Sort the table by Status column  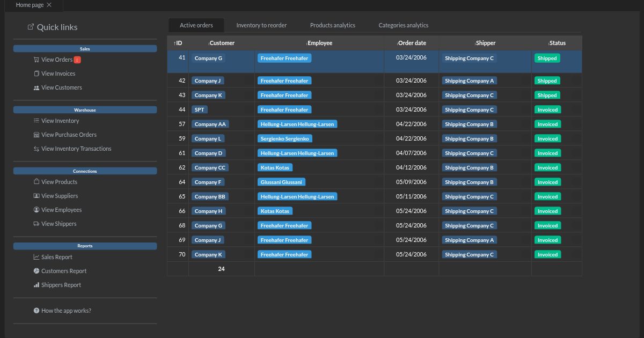(x=557, y=43)
